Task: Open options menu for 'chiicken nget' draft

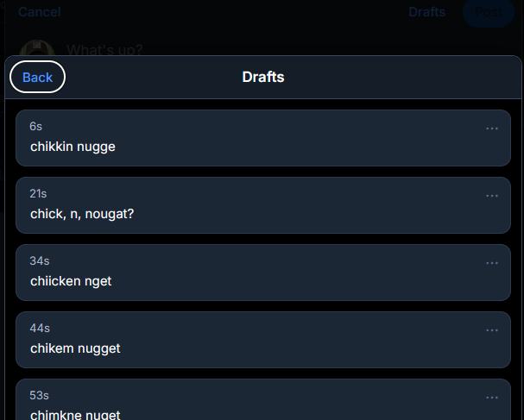Action: pos(491,263)
